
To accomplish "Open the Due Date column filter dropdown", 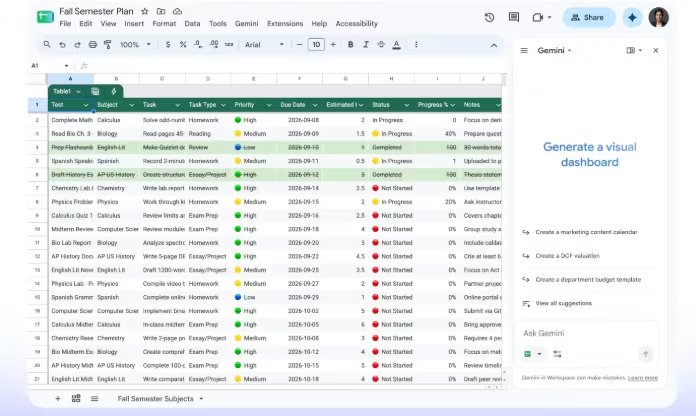I will (x=315, y=105).
